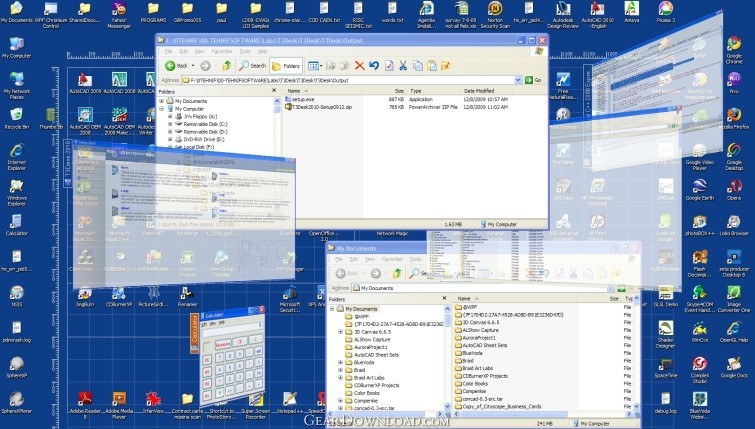Viewport: 755px width, 429px height.
Task: Expand My Documents in the Output folder tree
Action: (162, 101)
